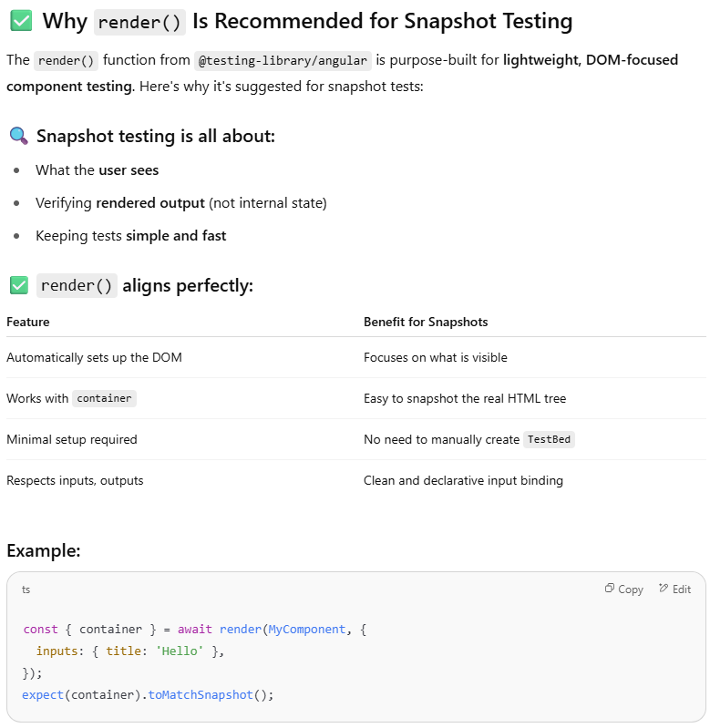Click the TestBed code chip in table

[x=549, y=439]
